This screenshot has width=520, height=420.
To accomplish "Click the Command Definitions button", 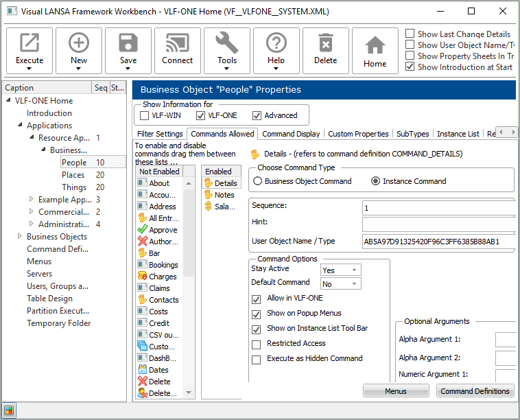I will (475, 391).
